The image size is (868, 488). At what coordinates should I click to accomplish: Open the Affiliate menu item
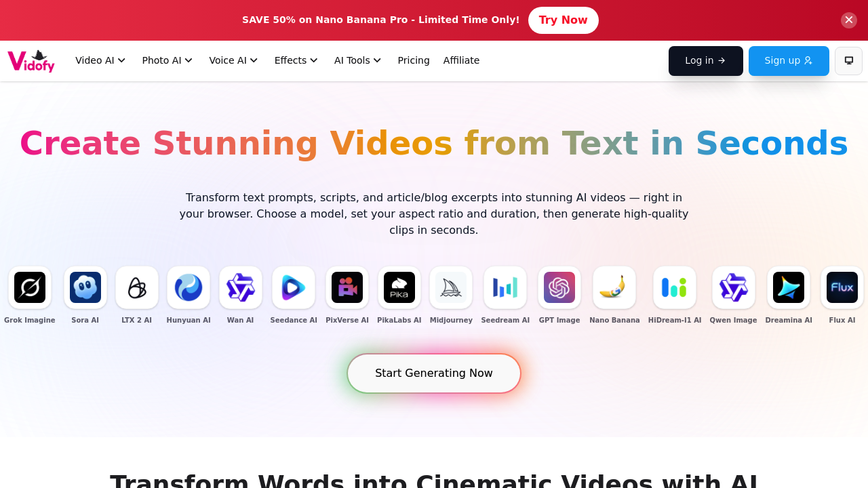[461, 60]
